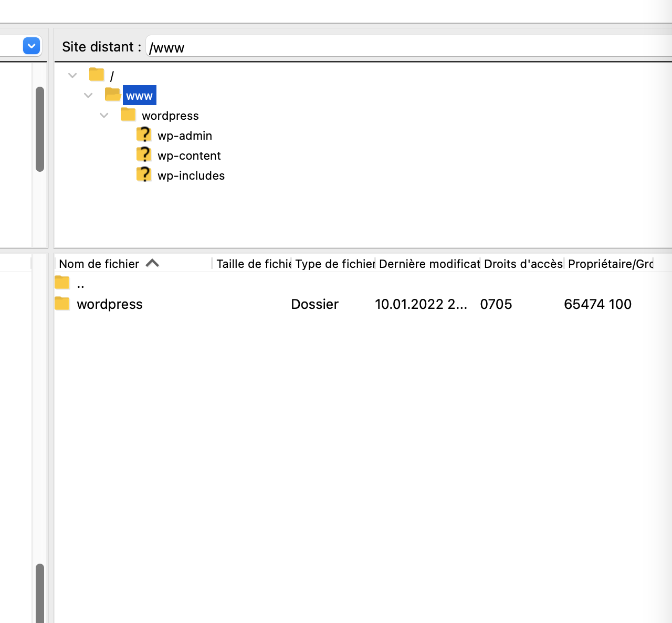672x623 pixels.
Task: Click the www folder icon in tree
Action: click(112, 95)
